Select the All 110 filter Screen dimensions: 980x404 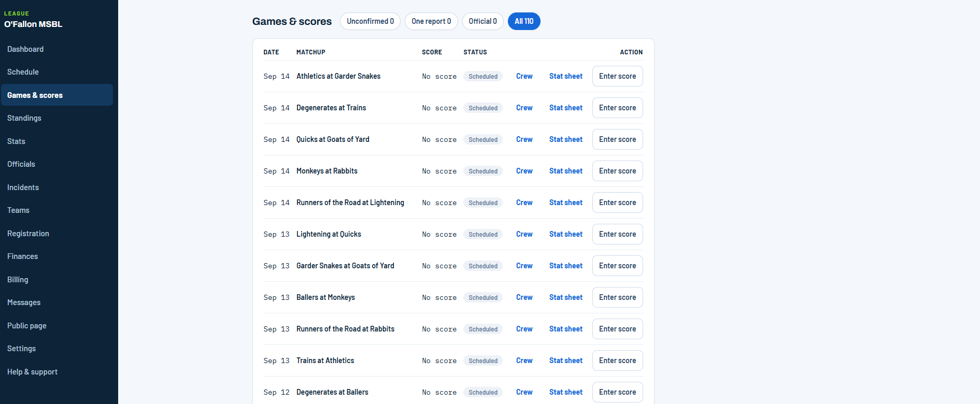524,21
